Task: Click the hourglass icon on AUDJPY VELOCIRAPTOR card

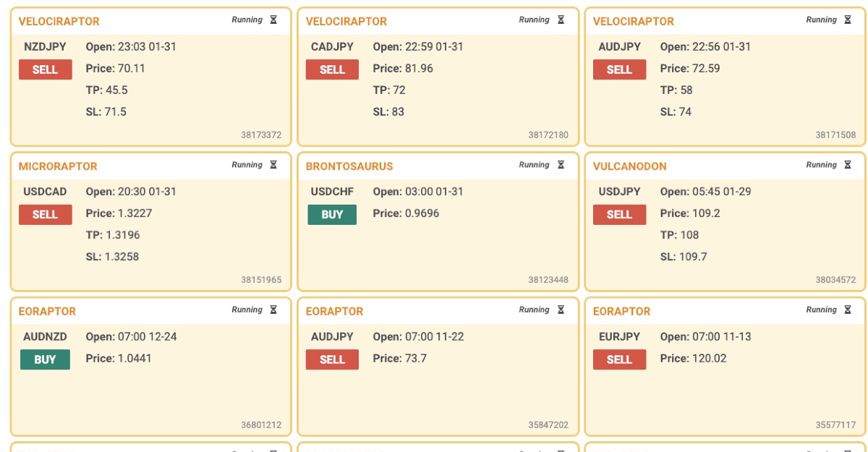Action: click(x=847, y=20)
